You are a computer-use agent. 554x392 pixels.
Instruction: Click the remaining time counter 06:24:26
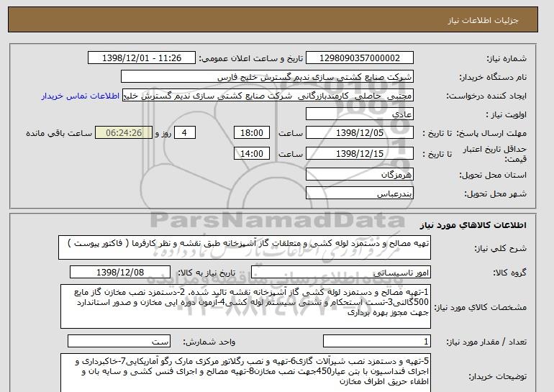124,133
